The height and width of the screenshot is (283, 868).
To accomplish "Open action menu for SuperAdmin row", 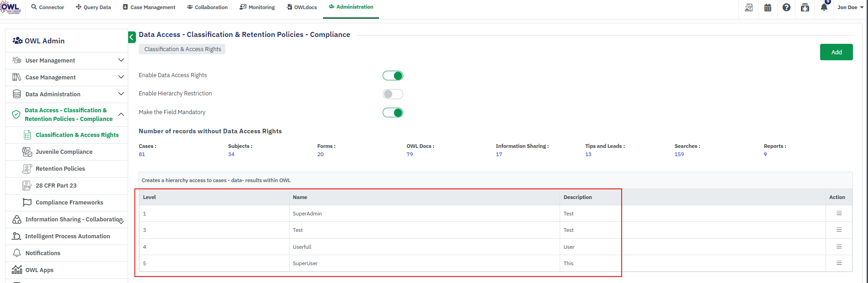I will pyautogui.click(x=839, y=214).
